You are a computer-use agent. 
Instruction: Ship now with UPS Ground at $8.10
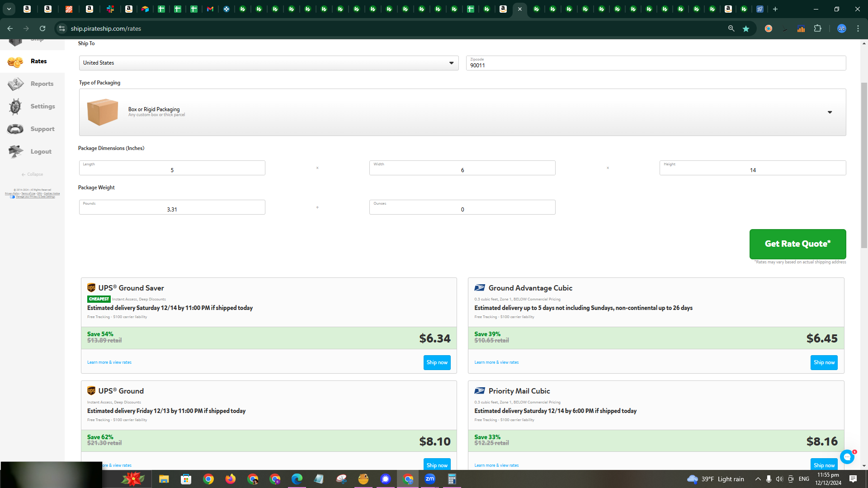pyautogui.click(x=437, y=465)
